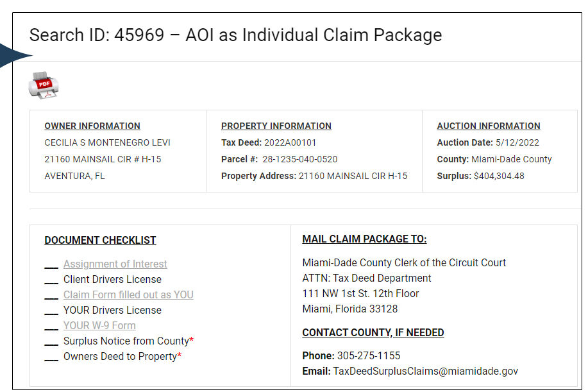Click the red asterisk after Surplus Notice from County
Viewport: 588px width, 392px height.
pyautogui.click(x=192, y=340)
